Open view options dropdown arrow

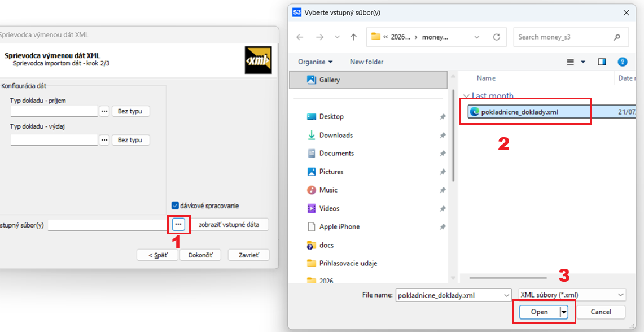583,62
